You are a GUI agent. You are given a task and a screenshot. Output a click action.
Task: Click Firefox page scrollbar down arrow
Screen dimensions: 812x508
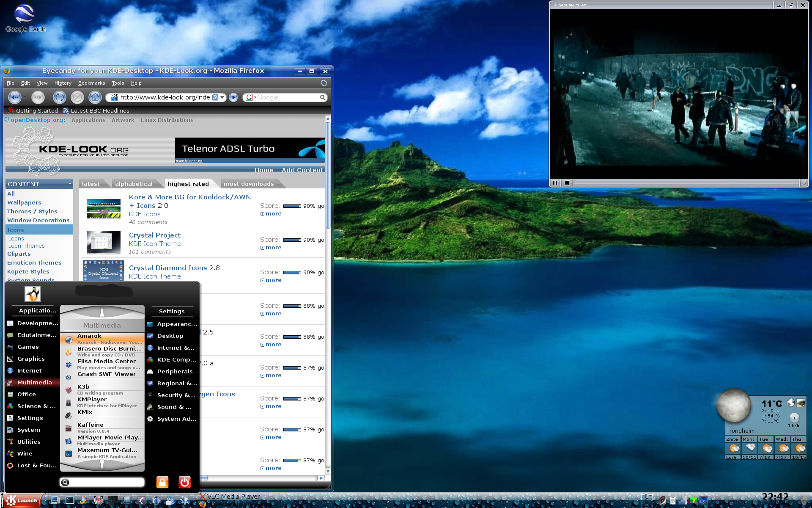point(328,471)
